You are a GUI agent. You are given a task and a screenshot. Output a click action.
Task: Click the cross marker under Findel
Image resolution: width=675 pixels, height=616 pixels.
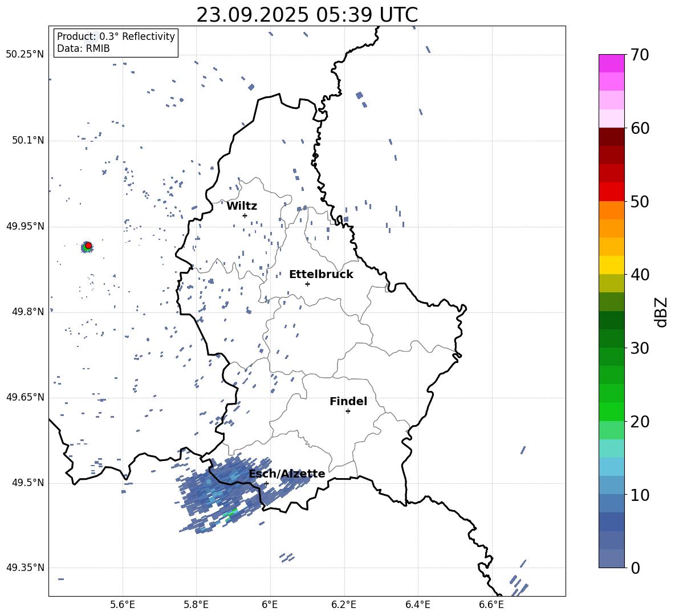click(348, 411)
